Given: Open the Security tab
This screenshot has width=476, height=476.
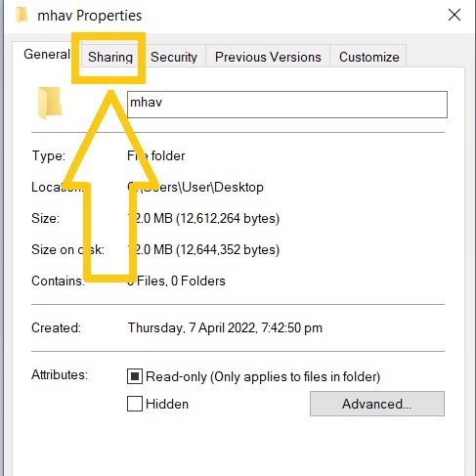Looking at the screenshot, I should pyautogui.click(x=174, y=57).
